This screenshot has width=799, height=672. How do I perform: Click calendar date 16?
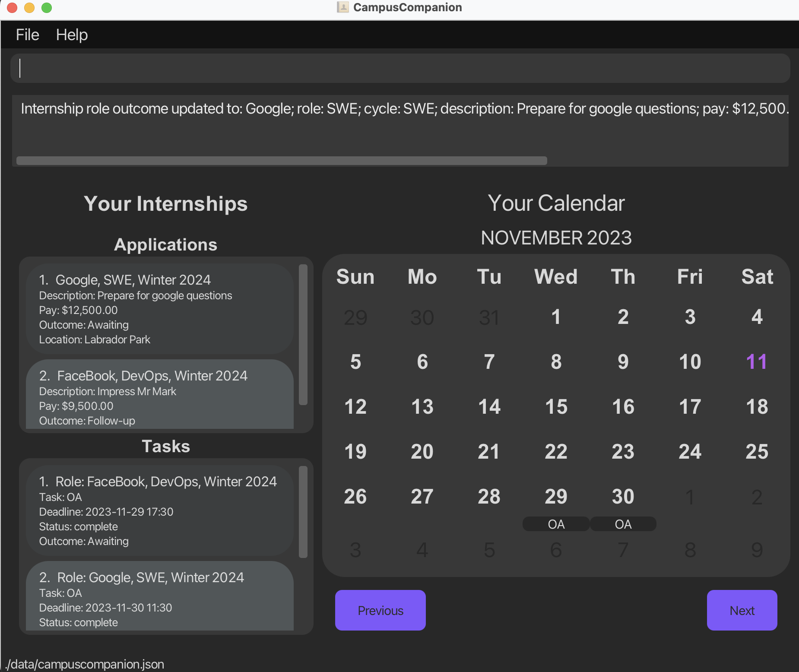623,407
